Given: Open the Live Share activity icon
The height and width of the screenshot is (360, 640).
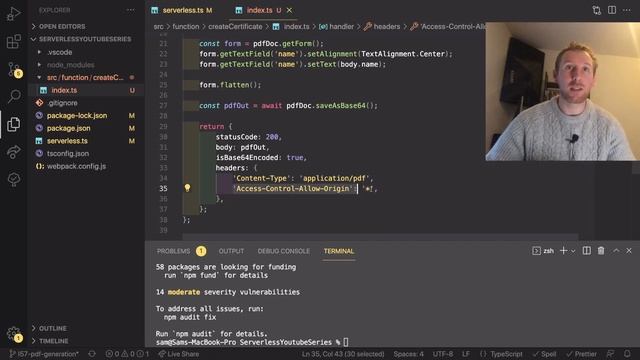Looking at the screenshot, I should click(13, 152).
